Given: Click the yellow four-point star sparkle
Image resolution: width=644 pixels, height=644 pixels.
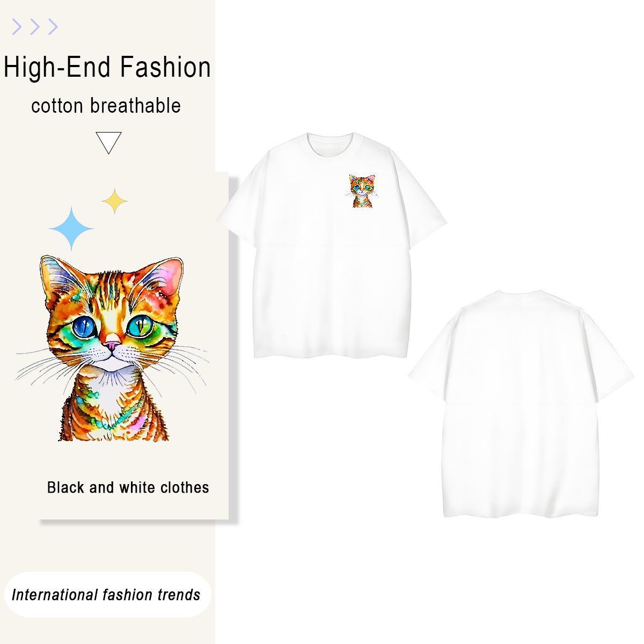Looking at the screenshot, I should [x=115, y=201].
